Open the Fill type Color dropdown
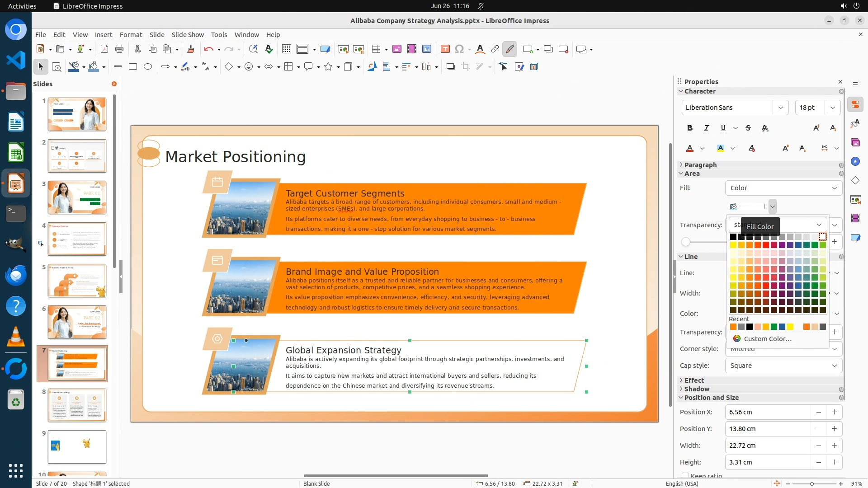This screenshot has width=868, height=488. [x=783, y=188]
